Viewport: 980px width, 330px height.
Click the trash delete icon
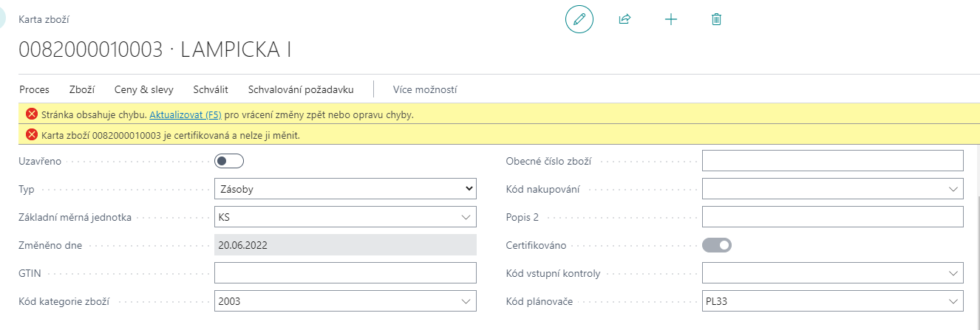click(x=716, y=19)
